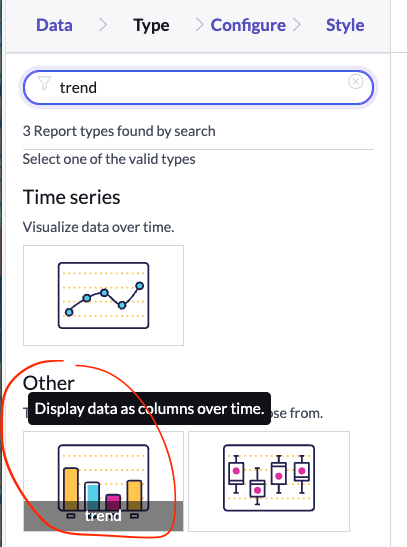
Task: Select the trend column chart type
Action: coord(103,481)
